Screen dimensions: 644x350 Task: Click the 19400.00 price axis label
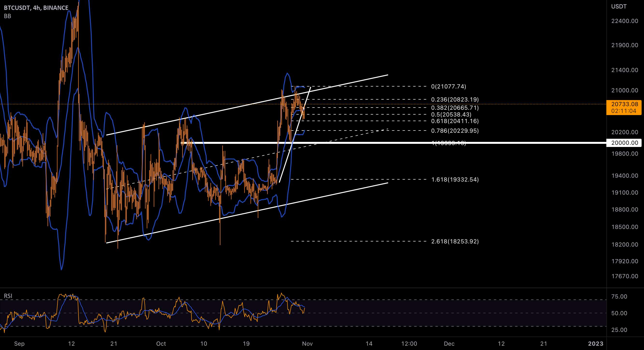coord(624,175)
